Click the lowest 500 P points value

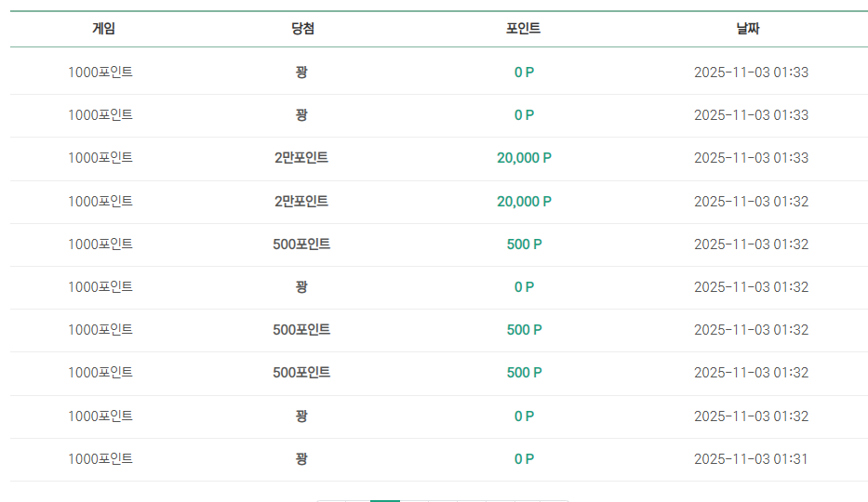click(524, 373)
